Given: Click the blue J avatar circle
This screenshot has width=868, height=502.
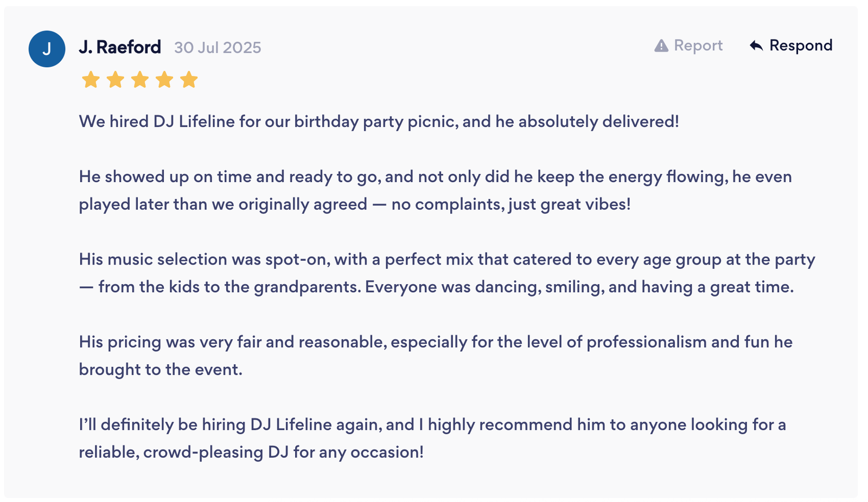Looking at the screenshot, I should (47, 49).
